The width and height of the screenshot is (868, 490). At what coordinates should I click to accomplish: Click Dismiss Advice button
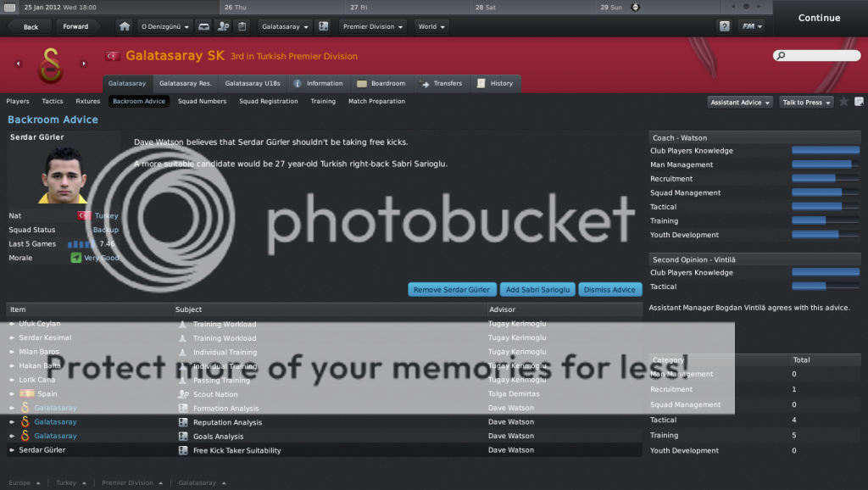609,290
